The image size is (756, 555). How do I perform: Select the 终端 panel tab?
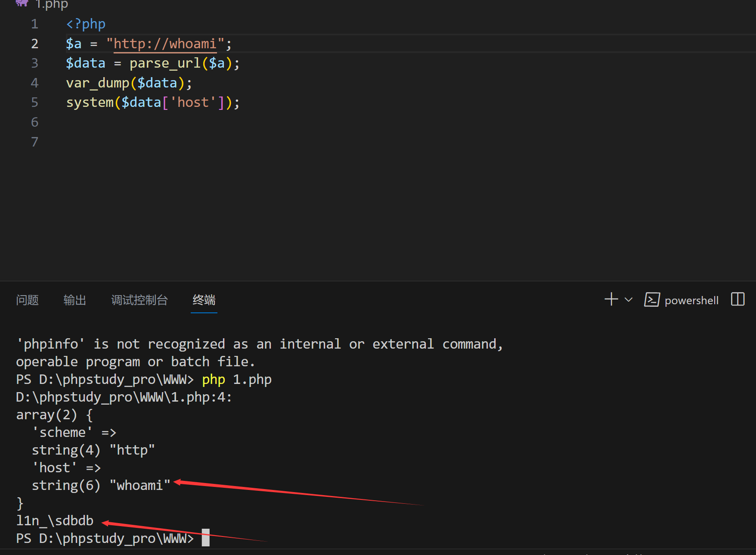[x=204, y=300]
